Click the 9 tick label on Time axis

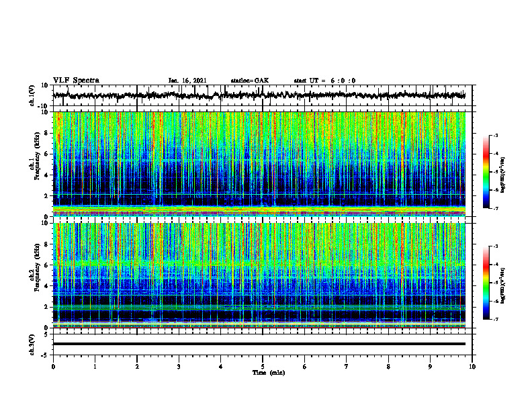(x=430, y=367)
